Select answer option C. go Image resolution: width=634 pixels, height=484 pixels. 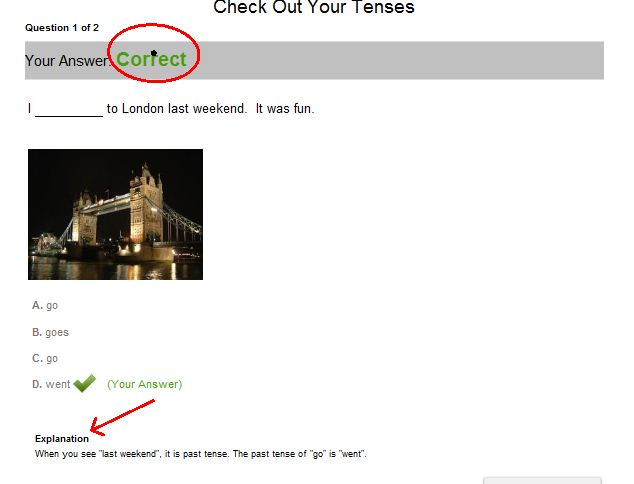point(45,359)
